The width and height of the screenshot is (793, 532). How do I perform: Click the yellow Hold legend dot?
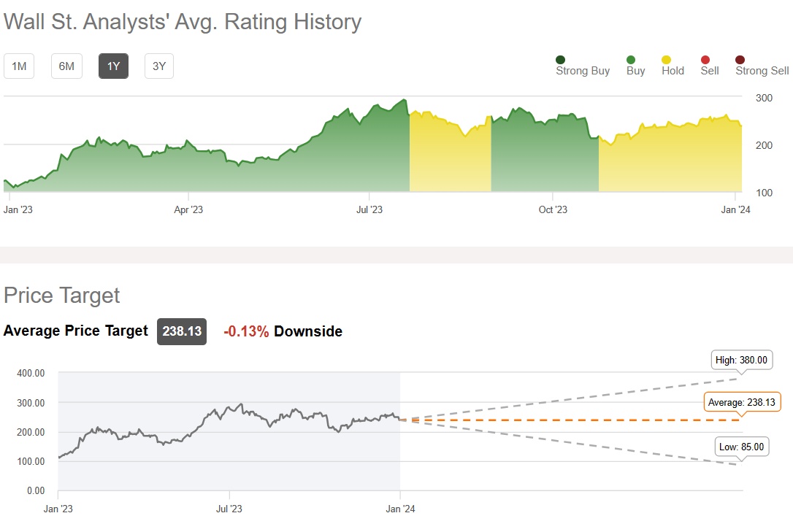(667, 60)
